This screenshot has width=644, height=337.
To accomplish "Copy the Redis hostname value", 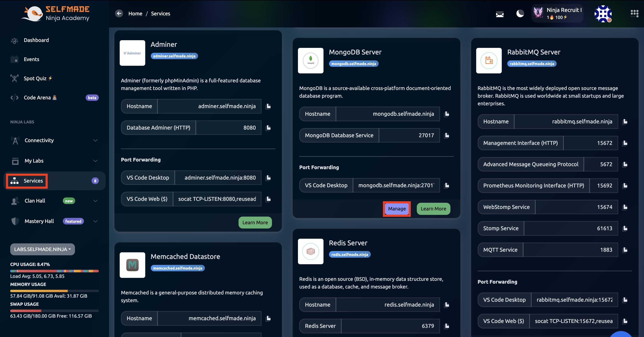I will [447, 305].
